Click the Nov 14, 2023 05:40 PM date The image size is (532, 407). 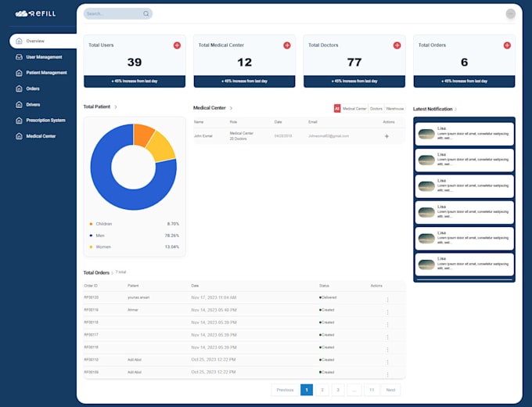pyautogui.click(x=214, y=310)
